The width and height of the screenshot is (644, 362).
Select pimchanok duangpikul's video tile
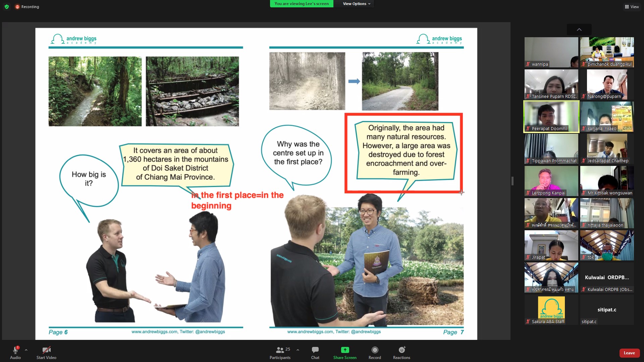click(x=607, y=52)
